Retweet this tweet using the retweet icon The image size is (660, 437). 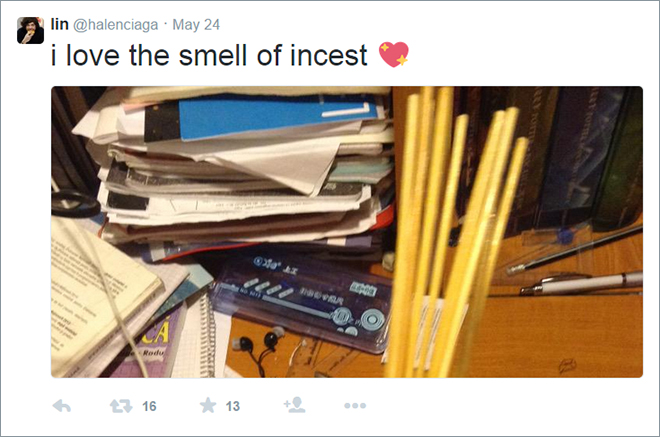[121, 406]
